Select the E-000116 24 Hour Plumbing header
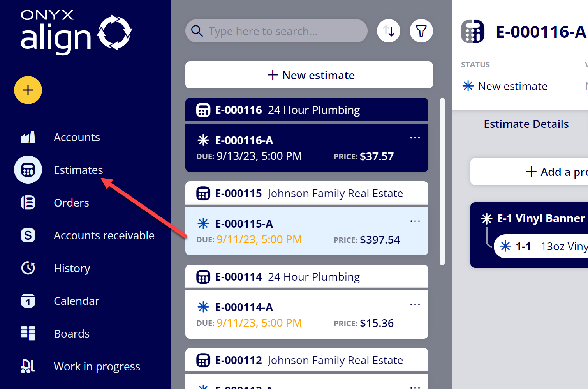The image size is (588, 389). tap(307, 110)
